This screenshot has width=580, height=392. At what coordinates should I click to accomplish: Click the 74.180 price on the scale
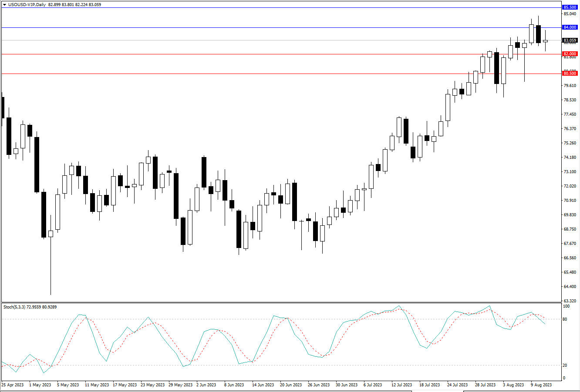point(570,157)
